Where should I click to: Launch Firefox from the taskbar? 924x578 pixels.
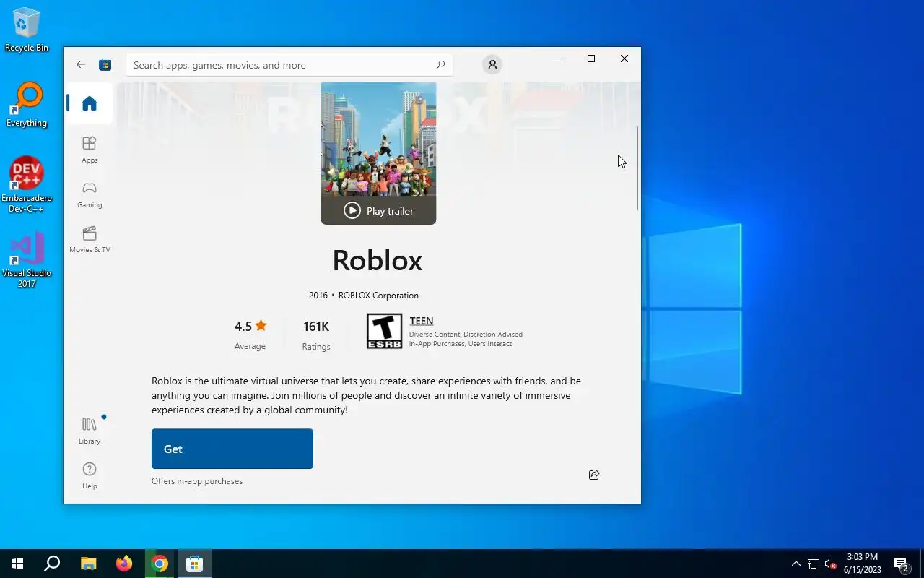(x=124, y=564)
